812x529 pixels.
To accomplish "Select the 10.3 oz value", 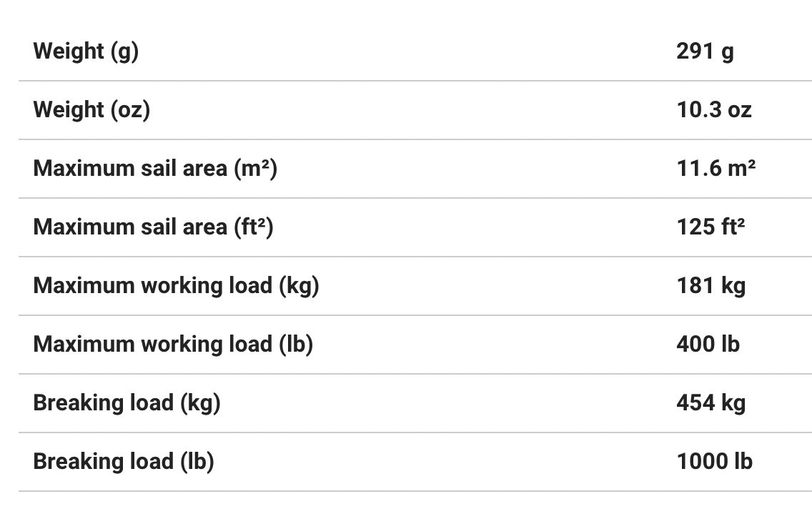I will click(x=714, y=110).
